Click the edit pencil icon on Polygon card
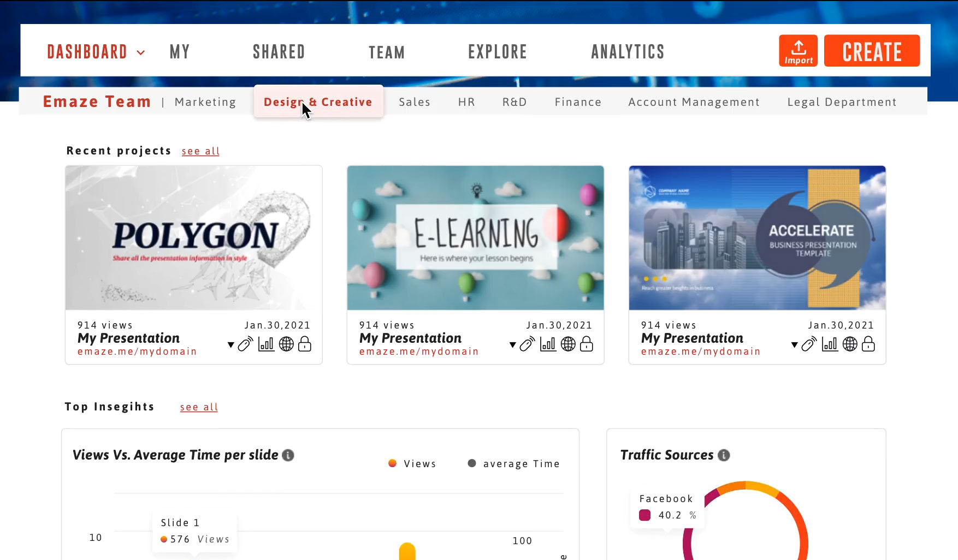 point(245,344)
